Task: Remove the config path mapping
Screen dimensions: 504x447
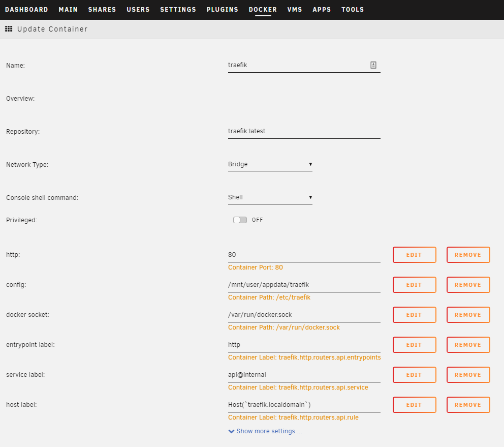Action: pyautogui.click(x=468, y=285)
